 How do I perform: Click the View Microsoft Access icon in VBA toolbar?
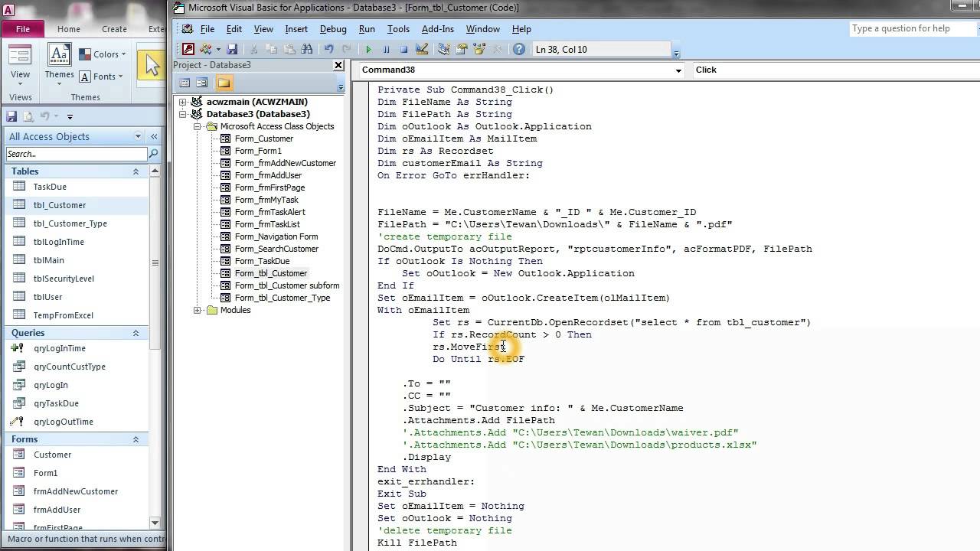click(188, 49)
